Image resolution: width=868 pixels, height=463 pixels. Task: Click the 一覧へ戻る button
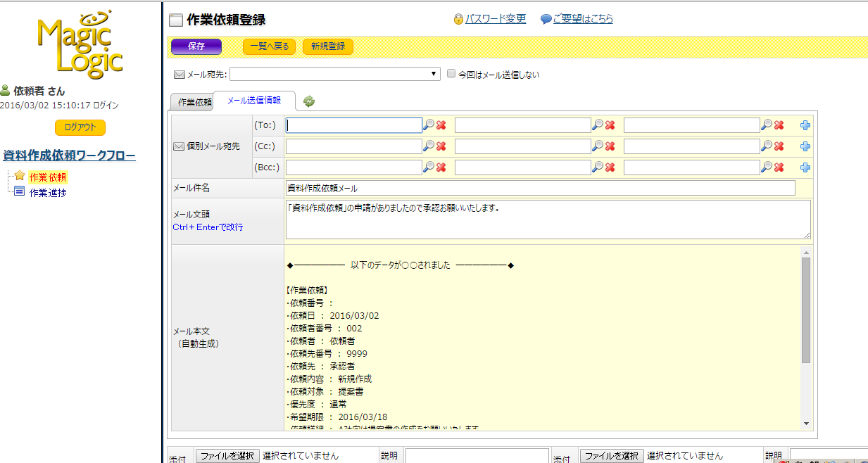click(269, 46)
